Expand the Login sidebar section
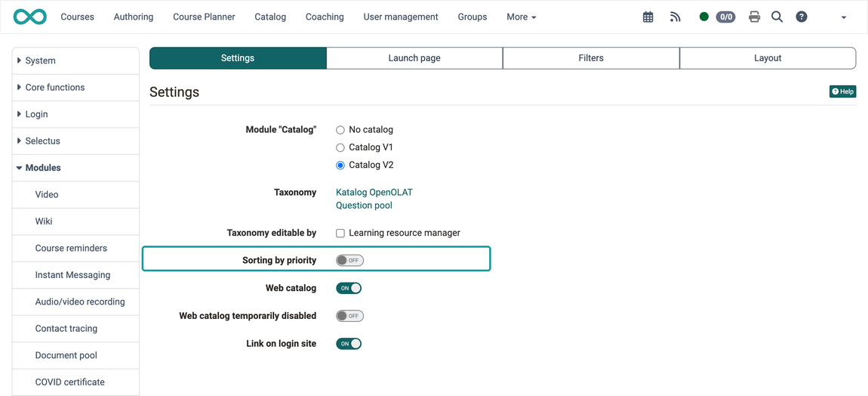This screenshot has height=396, width=868. coord(75,114)
